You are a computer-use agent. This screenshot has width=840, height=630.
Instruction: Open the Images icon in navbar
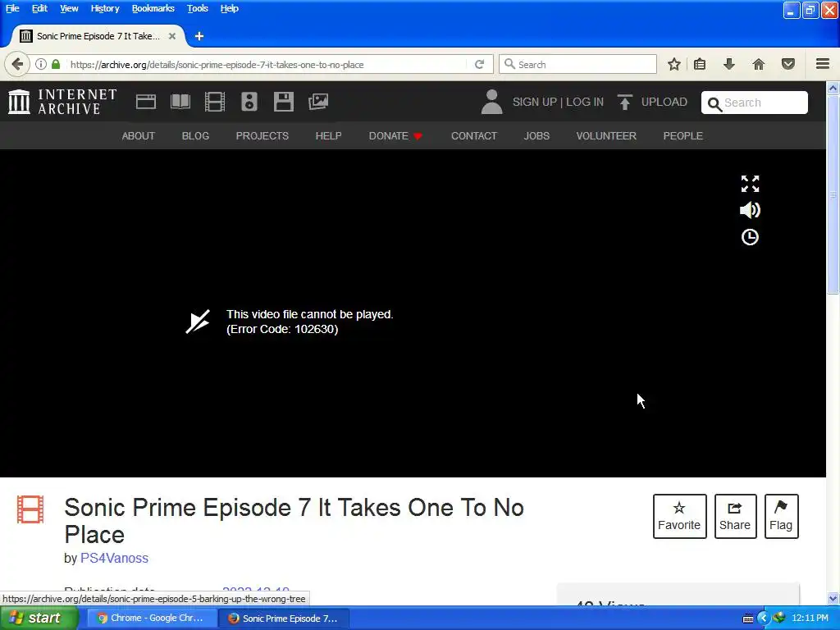pos(318,102)
